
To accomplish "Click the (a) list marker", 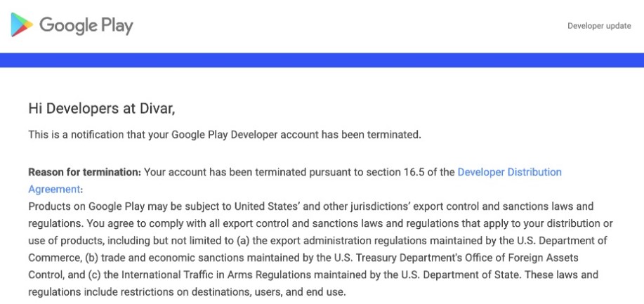I will [x=243, y=240].
